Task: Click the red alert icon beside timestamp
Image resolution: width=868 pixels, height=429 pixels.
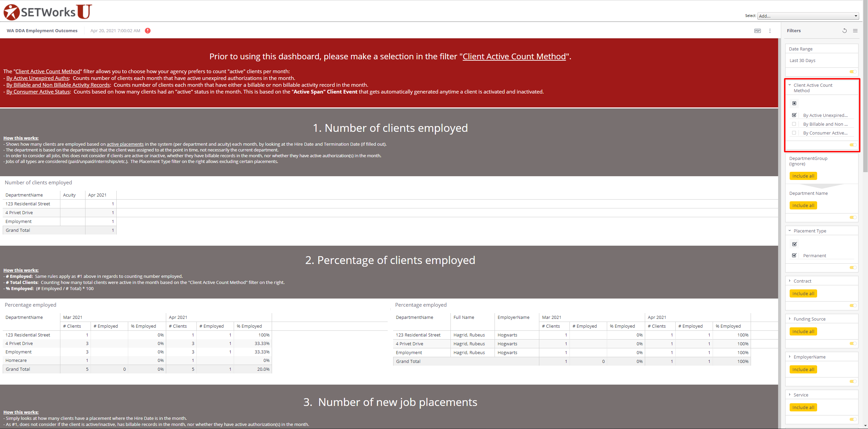Action: (x=148, y=31)
